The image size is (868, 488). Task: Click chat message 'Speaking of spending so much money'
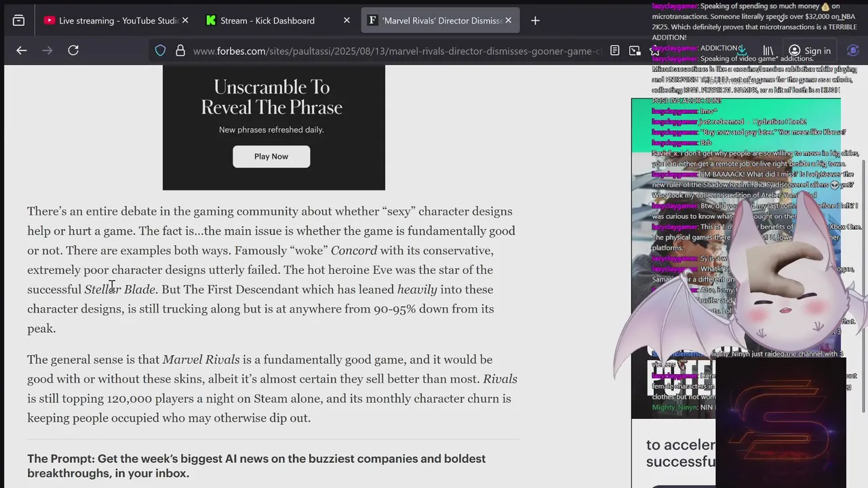pyautogui.click(x=754, y=21)
